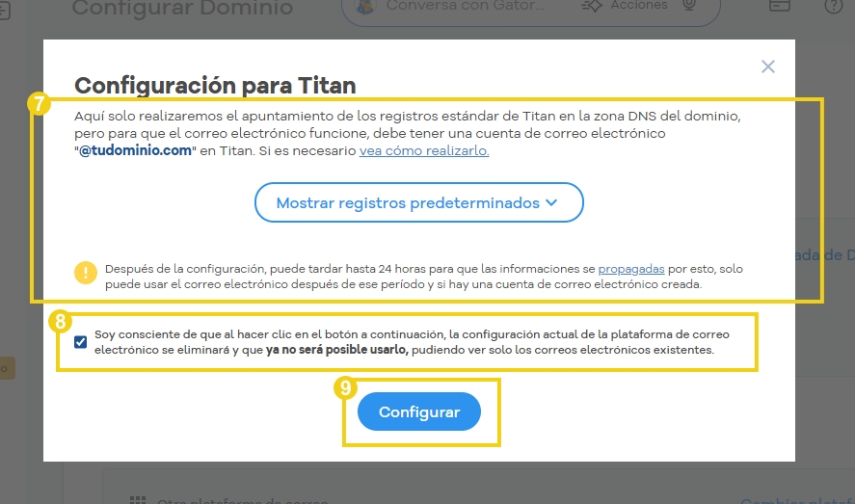Expand 'Mostrar registros predeterminados' dropdown
This screenshot has height=504, width=855.
tap(418, 202)
